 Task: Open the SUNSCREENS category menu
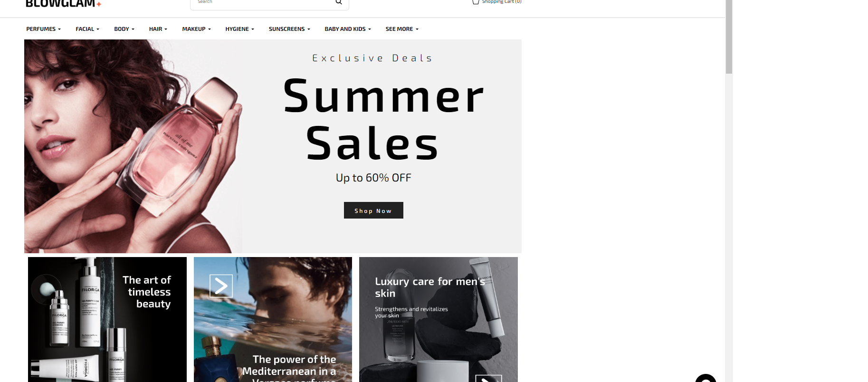289,29
